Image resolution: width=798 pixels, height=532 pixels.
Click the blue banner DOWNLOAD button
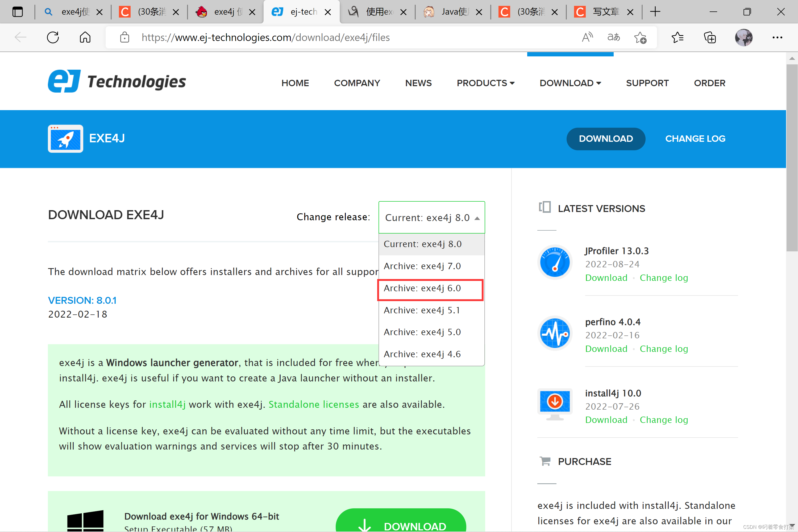point(606,139)
